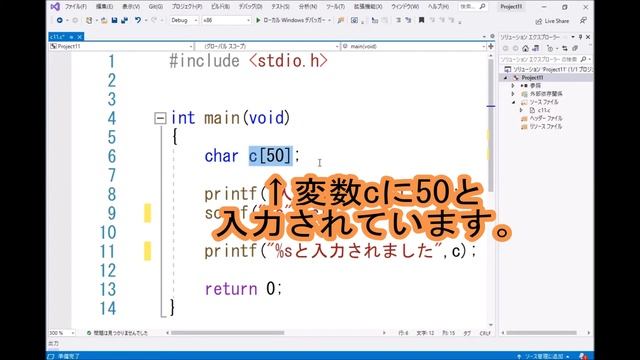Viewport: 640px width, 360px height.
Task: Click notification icon in status bar
Action: click(583, 356)
